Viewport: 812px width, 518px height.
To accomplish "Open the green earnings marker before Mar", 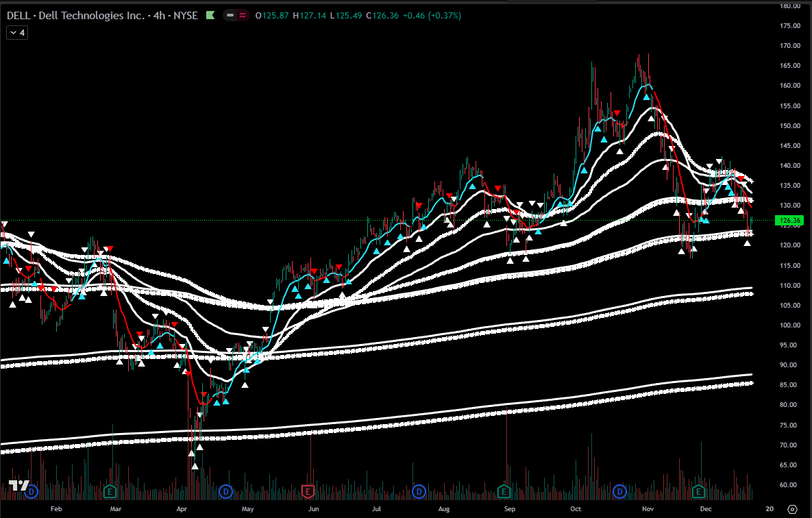I will tap(110, 491).
